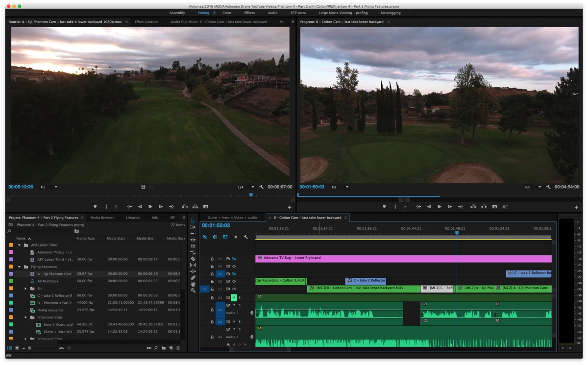Click the pink label swatch for Adorama TV Bug

(11, 252)
